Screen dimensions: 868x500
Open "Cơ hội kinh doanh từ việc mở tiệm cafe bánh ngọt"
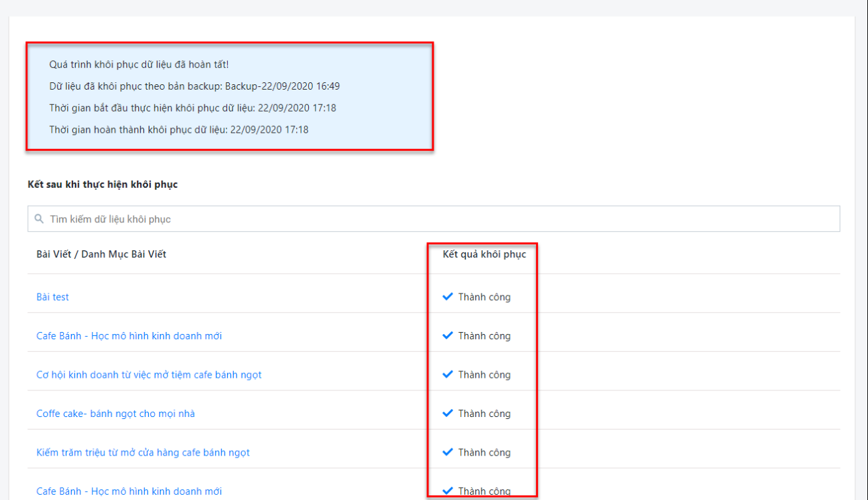tap(149, 375)
